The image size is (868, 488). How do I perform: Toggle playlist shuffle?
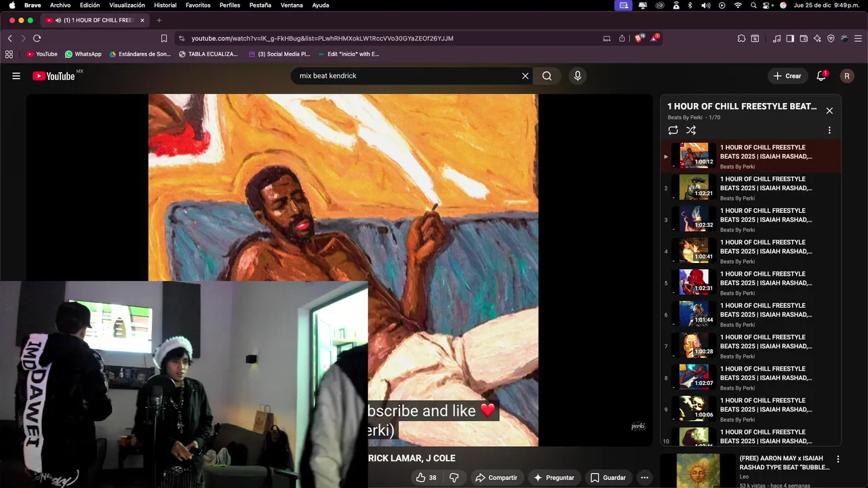(691, 130)
